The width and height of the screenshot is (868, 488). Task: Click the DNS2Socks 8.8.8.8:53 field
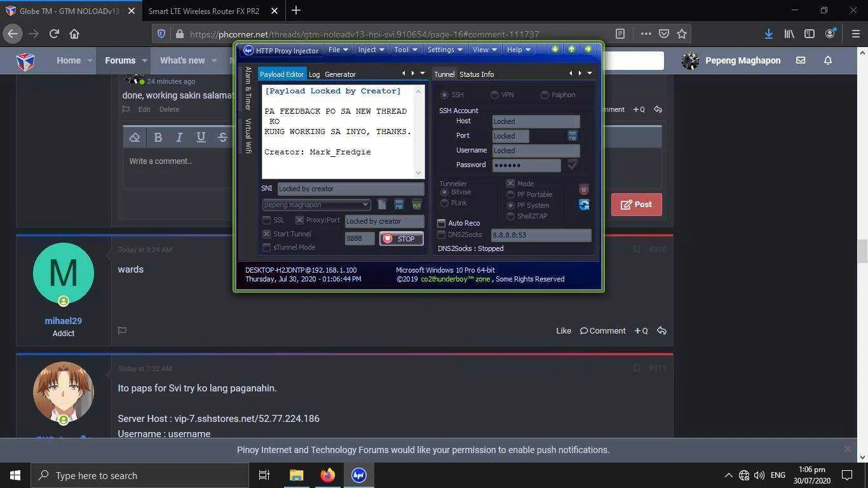[541, 235]
